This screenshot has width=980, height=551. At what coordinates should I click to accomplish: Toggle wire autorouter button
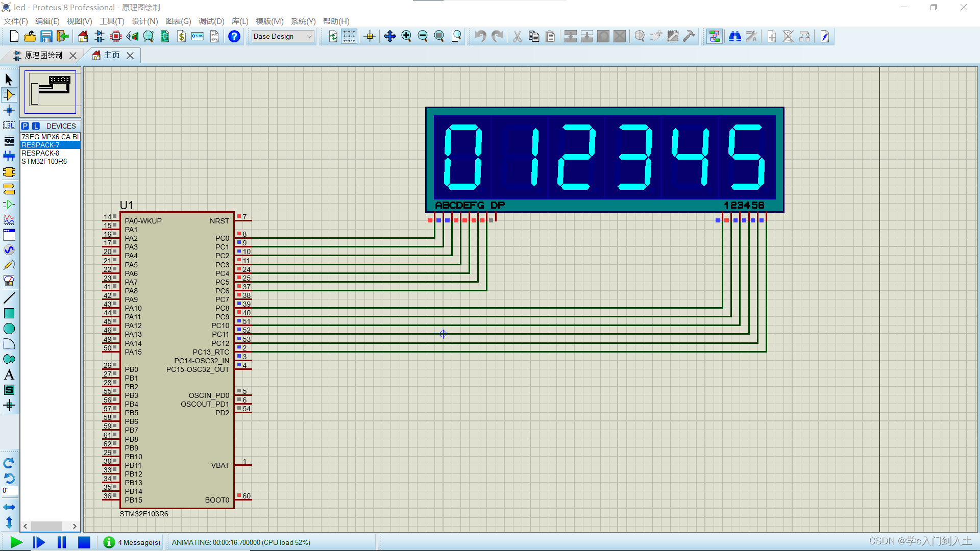pyautogui.click(x=714, y=36)
